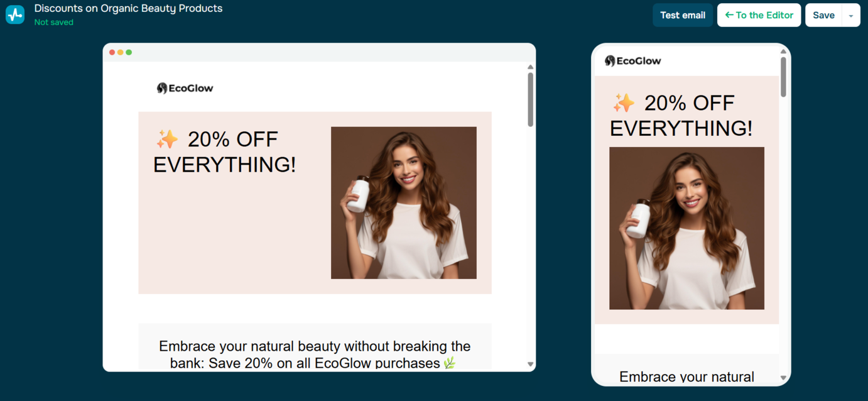Click the yellow dot in desktop preview window

(121, 52)
